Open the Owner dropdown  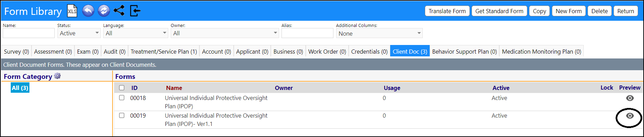click(x=225, y=33)
